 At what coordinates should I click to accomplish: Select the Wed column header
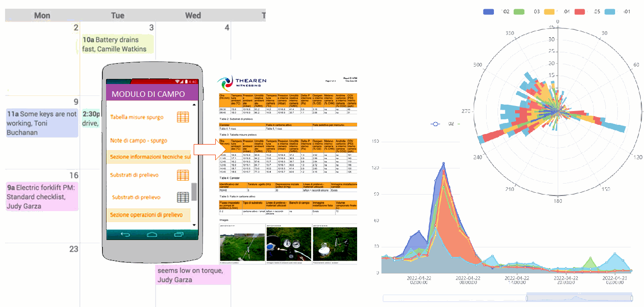193,16
